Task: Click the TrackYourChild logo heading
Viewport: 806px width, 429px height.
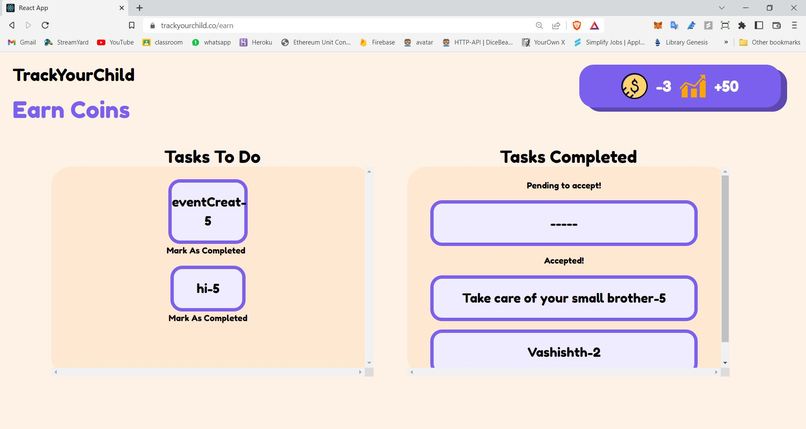Action: click(74, 75)
